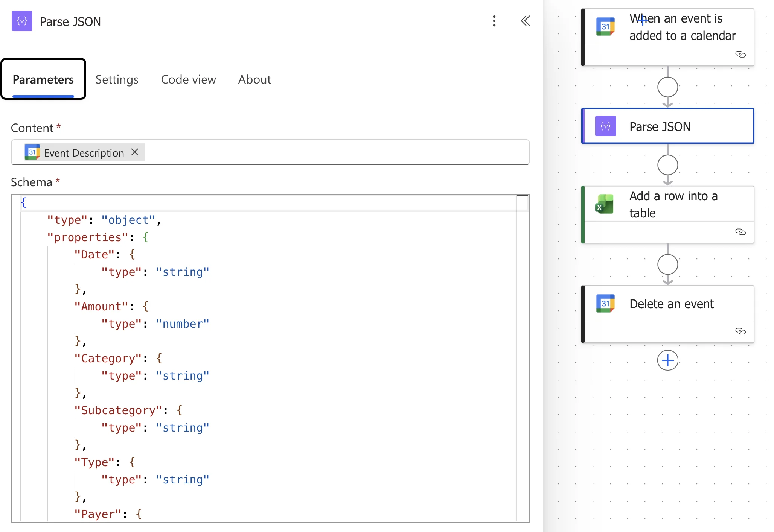Select the Parse JSON action card
Image resolution: width=774 pixels, height=532 pixels.
tap(667, 126)
